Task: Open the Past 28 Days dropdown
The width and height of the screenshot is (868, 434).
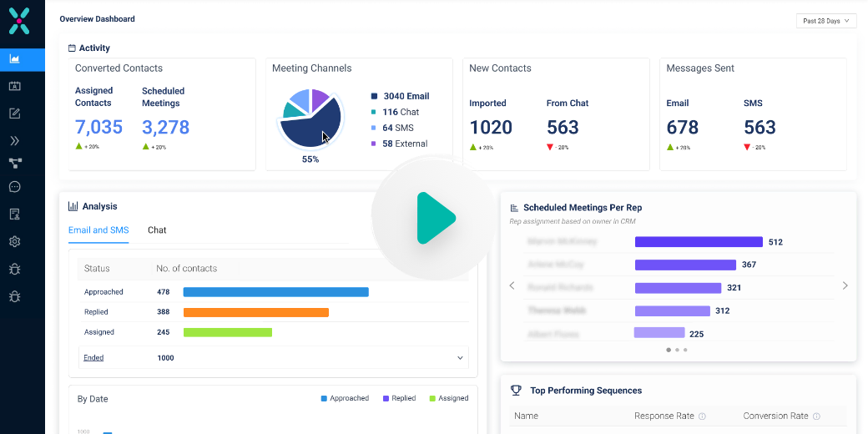Action: click(x=826, y=21)
